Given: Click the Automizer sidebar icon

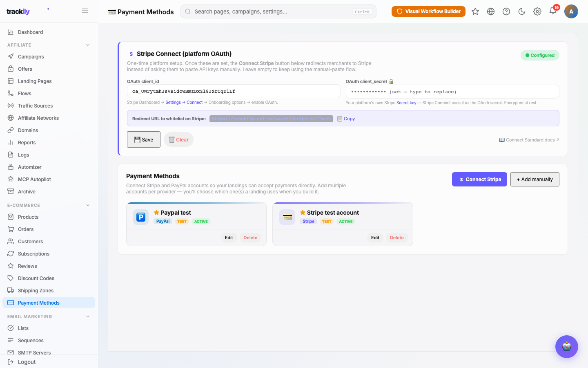Looking at the screenshot, I should pyautogui.click(x=11, y=167).
